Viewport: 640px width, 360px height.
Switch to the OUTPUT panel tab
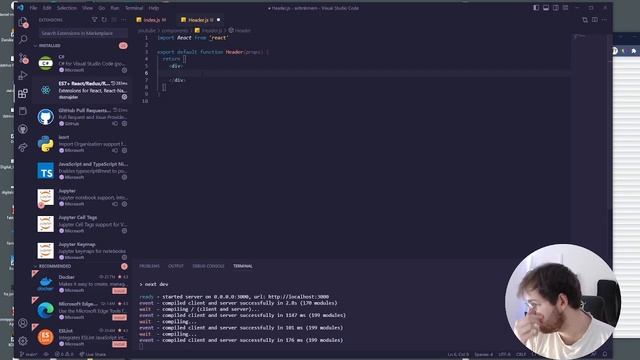pyautogui.click(x=176, y=266)
